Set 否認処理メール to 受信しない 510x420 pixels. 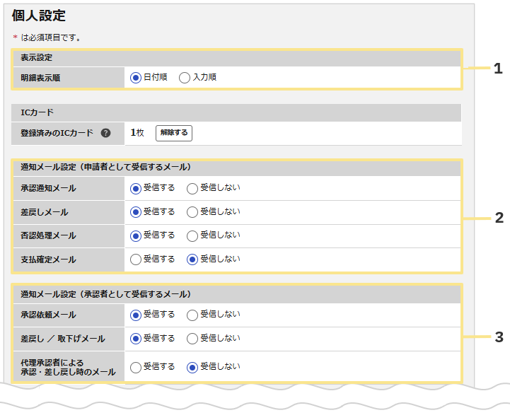192,235
